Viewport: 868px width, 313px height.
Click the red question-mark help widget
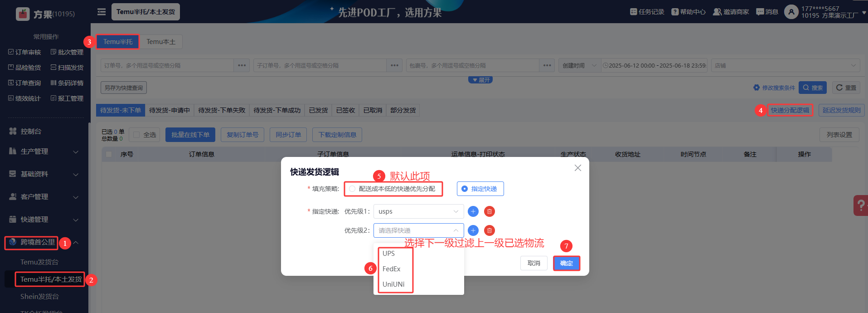point(861,205)
